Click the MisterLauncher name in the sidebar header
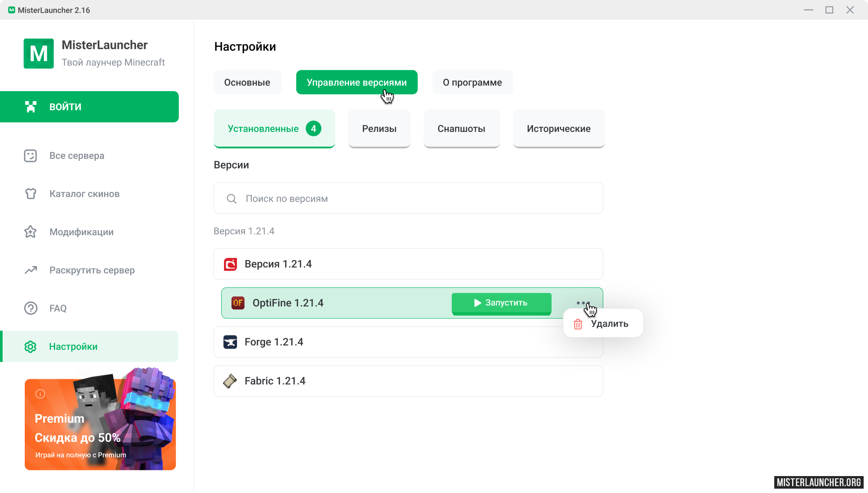Image resolution: width=868 pixels, height=493 pixels. coord(105,45)
